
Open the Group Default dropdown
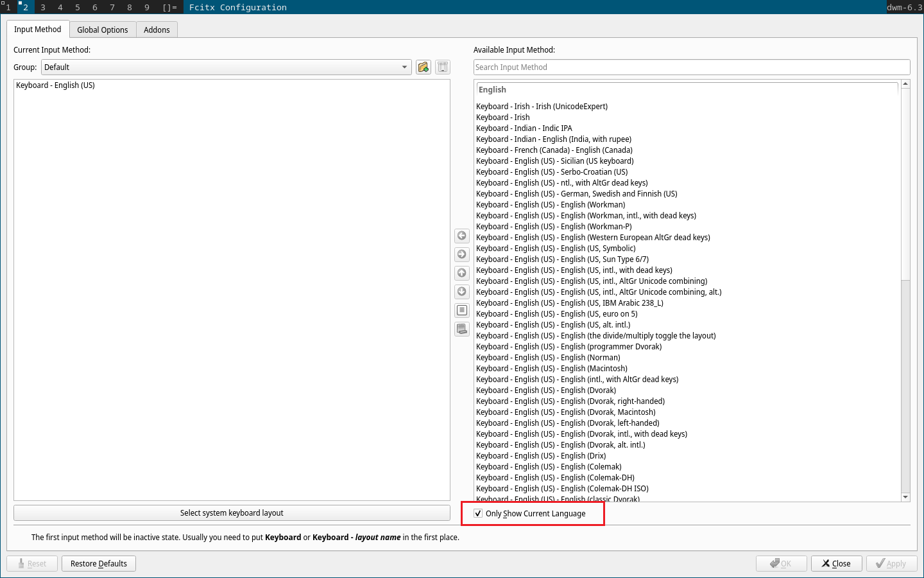click(227, 67)
